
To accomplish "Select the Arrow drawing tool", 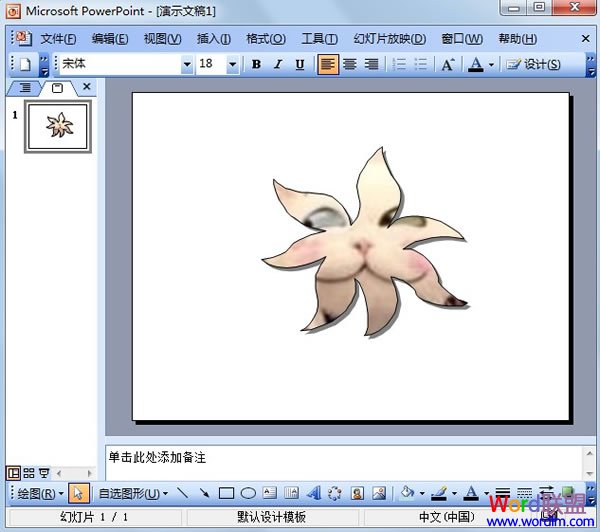I will (204, 493).
